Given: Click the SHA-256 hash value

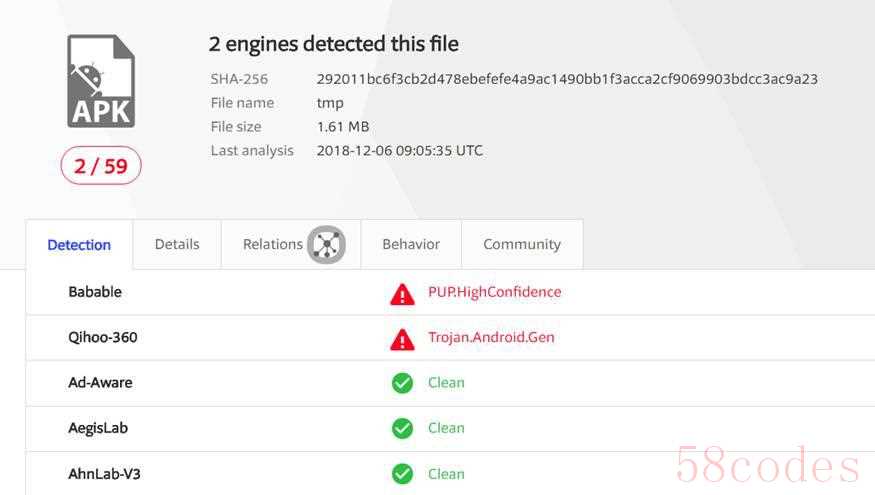Looking at the screenshot, I should (x=567, y=79).
